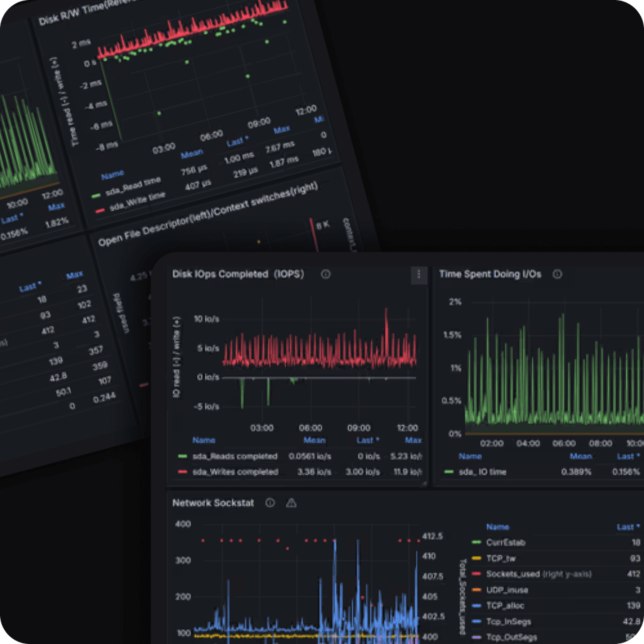
Task: Show info for Disk IOps Completed panel
Action: [x=326, y=274]
